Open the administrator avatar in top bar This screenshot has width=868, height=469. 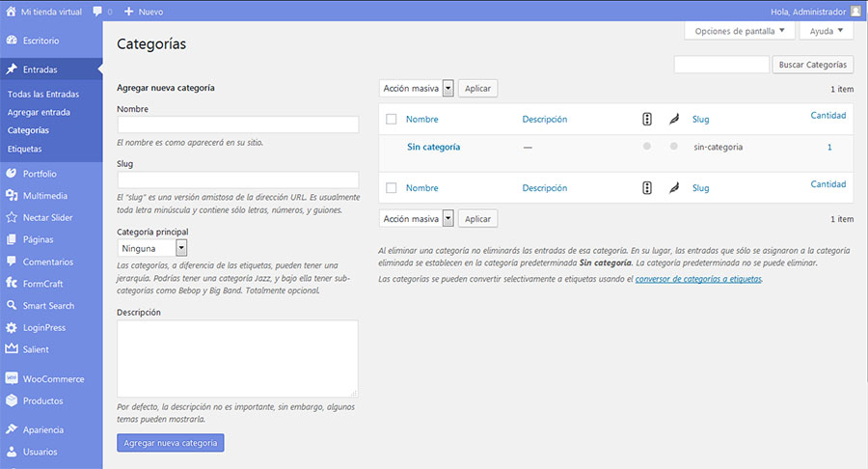click(855, 11)
